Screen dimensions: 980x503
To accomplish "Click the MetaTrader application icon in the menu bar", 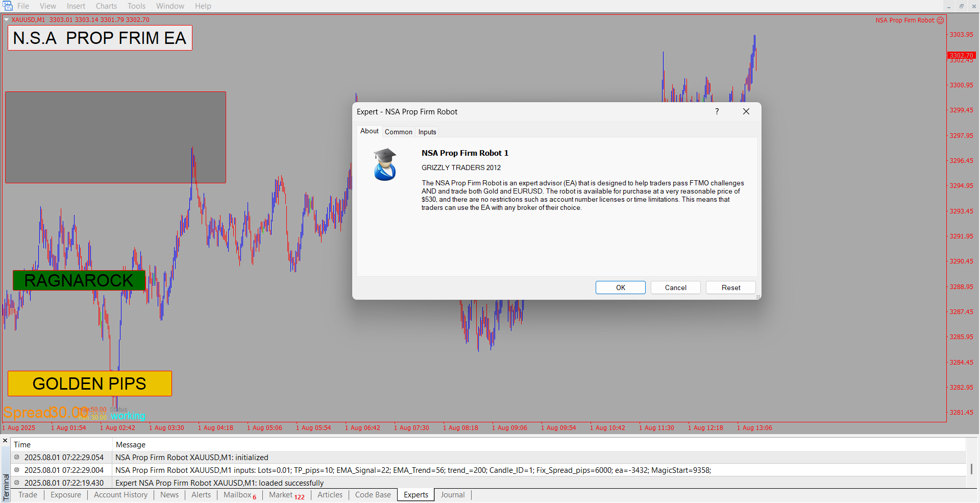I will [x=8, y=6].
